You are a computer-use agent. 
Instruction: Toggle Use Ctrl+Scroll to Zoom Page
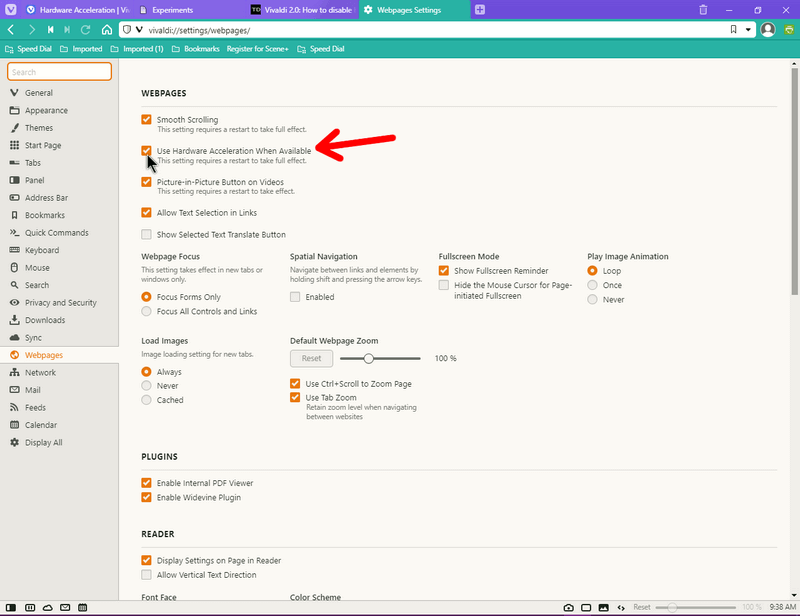(x=295, y=383)
